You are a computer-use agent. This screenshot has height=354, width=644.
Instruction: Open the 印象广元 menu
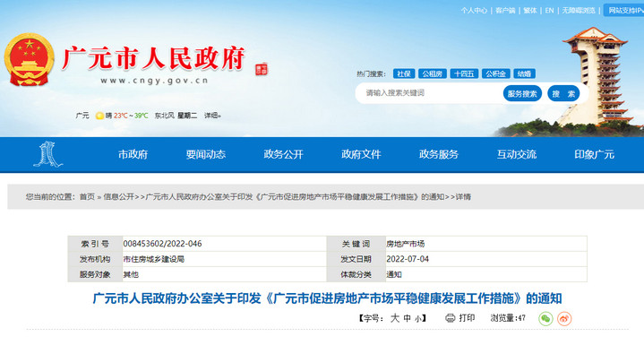pyautogui.click(x=595, y=154)
